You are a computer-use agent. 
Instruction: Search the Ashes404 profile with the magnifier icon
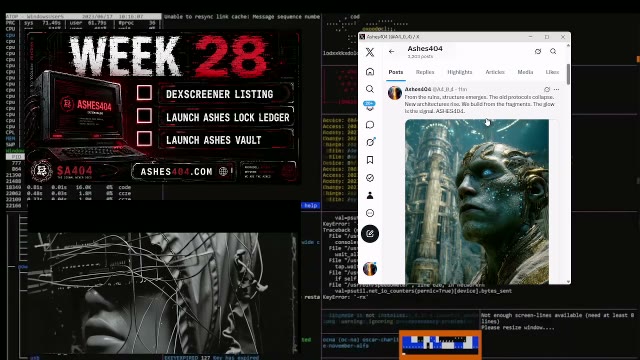[x=553, y=51]
